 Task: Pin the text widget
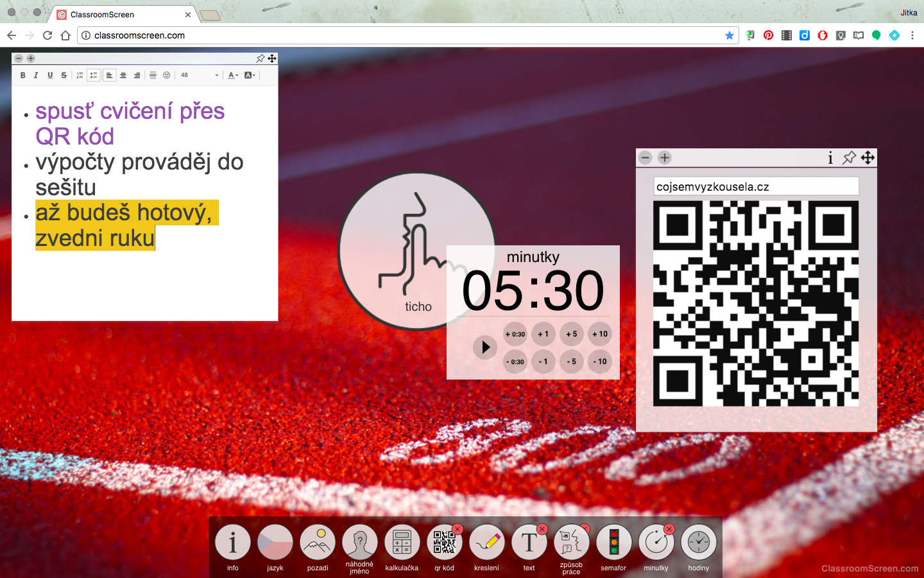click(260, 58)
